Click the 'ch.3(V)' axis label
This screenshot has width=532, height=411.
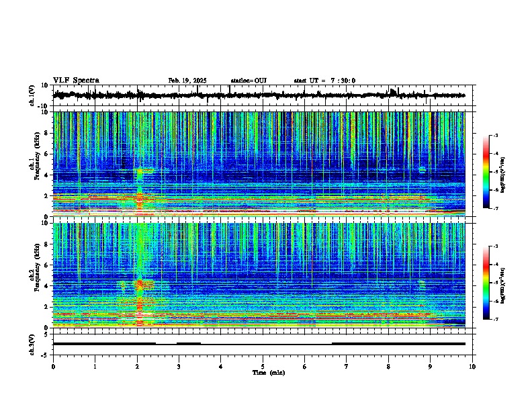click(x=32, y=345)
